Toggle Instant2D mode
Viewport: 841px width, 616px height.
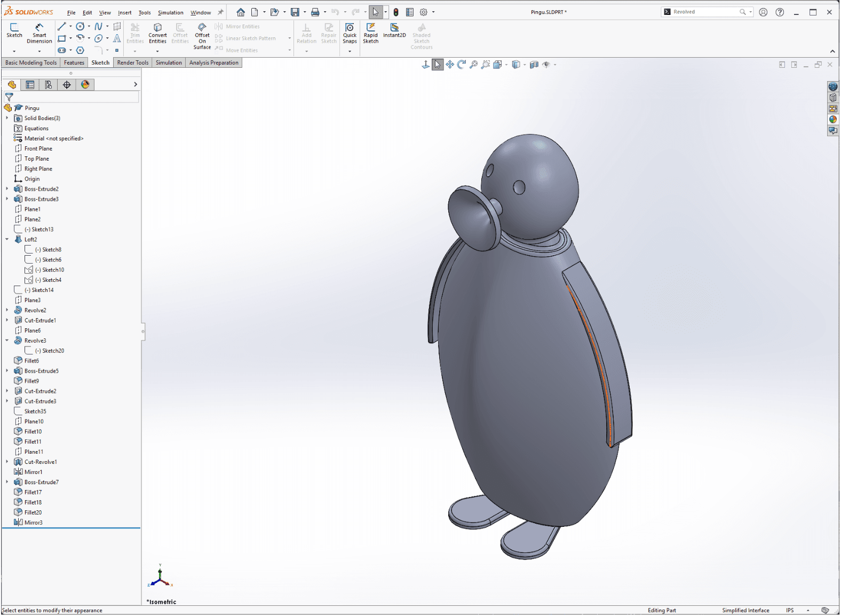394,30
